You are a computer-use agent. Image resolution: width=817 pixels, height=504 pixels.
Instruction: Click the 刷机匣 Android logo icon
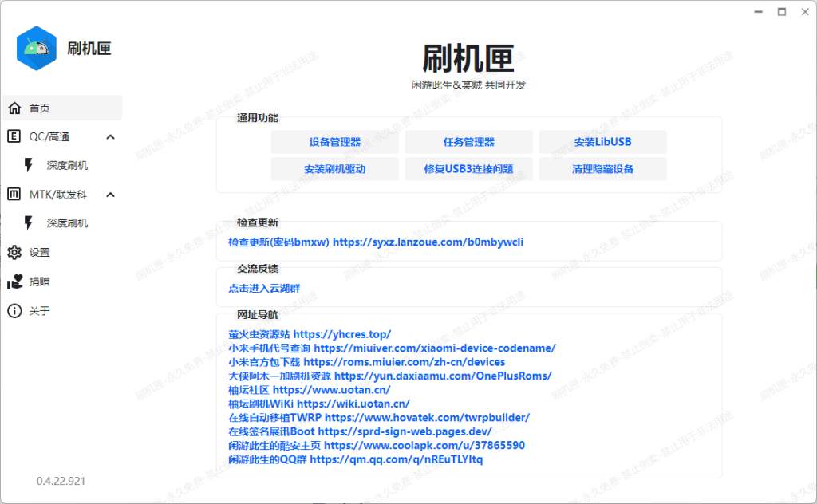(37, 48)
